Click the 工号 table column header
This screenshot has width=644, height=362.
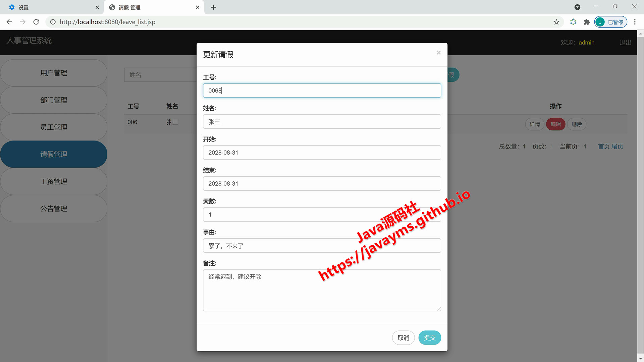click(x=133, y=106)
